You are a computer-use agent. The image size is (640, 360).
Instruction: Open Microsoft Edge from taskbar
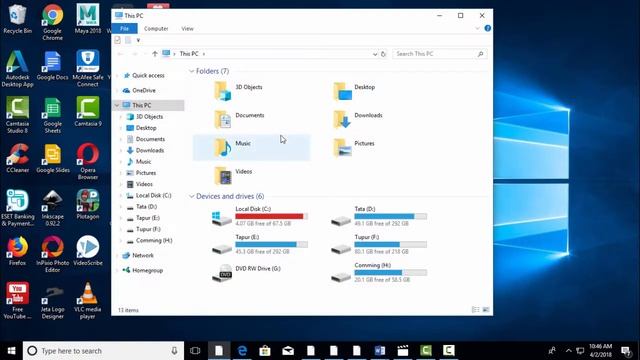(242, 351)
